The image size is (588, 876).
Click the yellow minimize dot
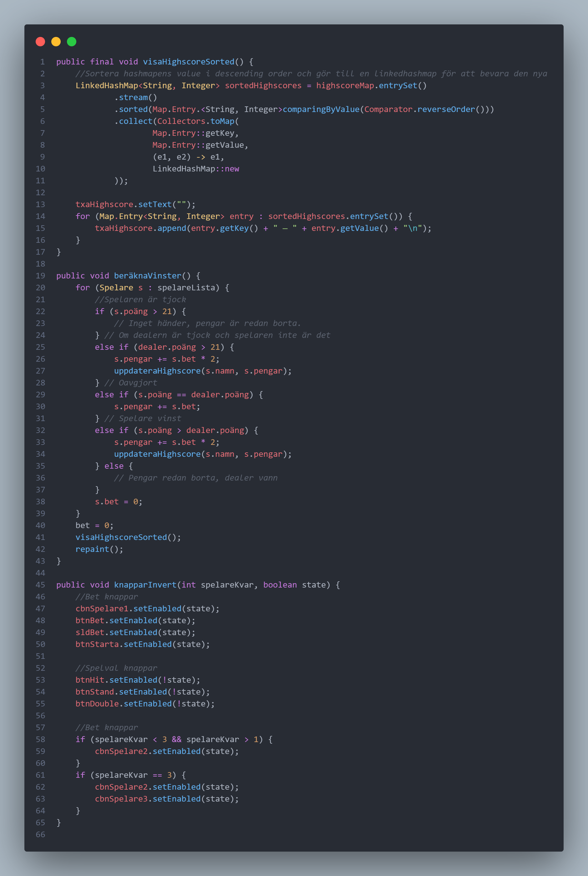click(x=56, y=42)
